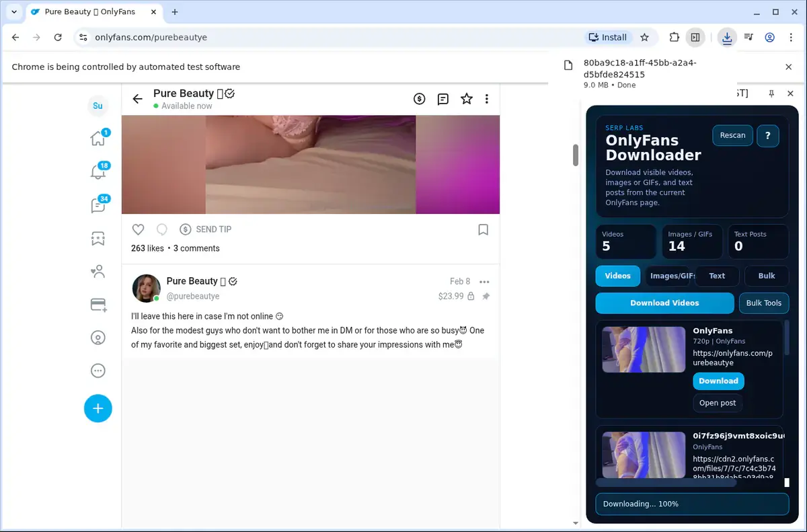Open the Feb 8 post options menu
The width and height of the screenshot is (807, 532).
pyautogui.click(x=485, y=282)
